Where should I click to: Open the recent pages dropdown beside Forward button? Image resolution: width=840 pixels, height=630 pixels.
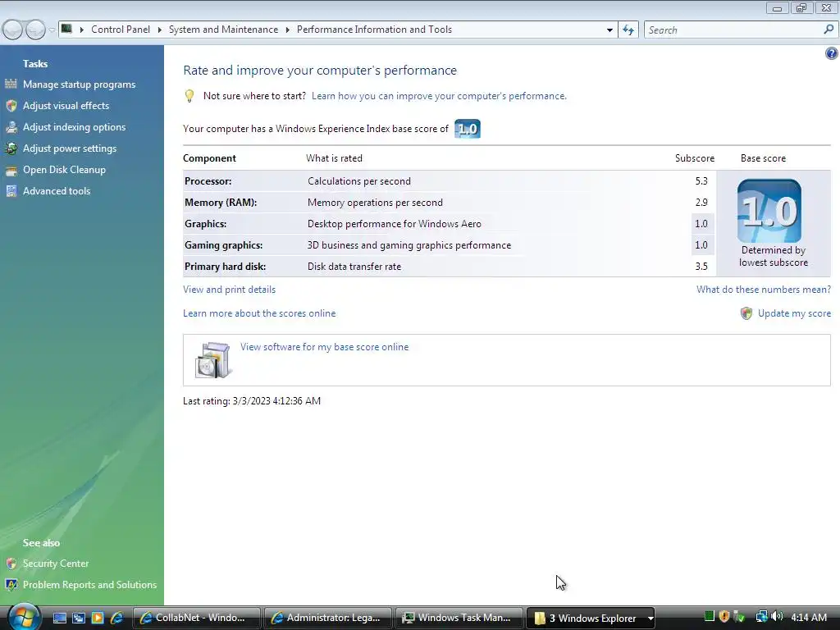point(52,30)
